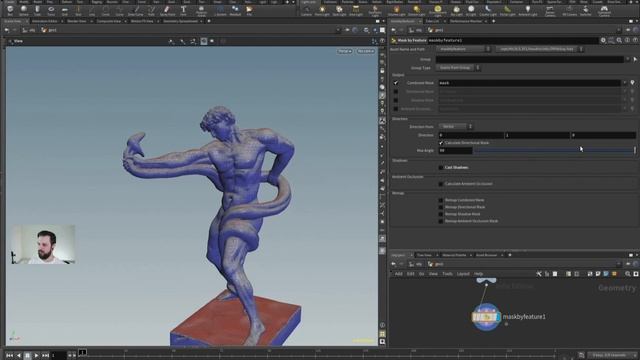The height and width of the screenshot is (360, 640).
Task: Select the Spray Paint shelf tool
Action: pyautogui.click(x=167, y=10)
